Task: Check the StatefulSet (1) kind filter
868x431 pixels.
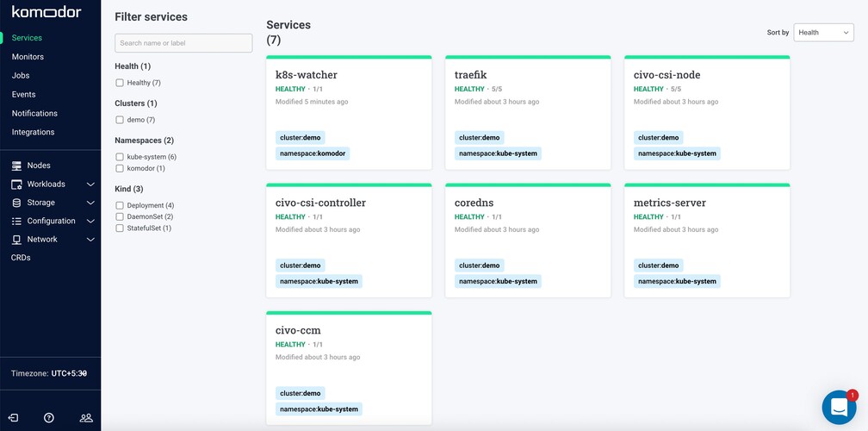Action: [120, 228]
